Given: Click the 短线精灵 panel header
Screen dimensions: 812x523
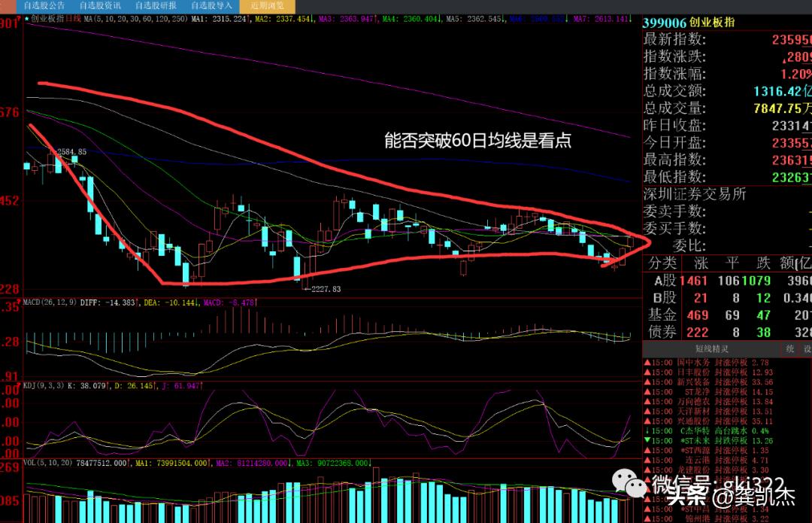Looking at the screenshot, I should pyautogui.click(x=711, y=349).
